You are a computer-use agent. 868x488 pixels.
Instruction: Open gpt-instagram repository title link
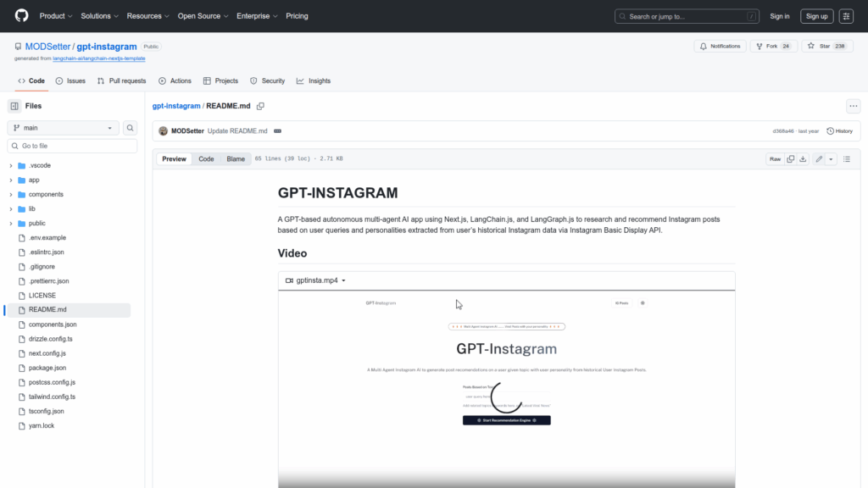[x=106, y=47]
